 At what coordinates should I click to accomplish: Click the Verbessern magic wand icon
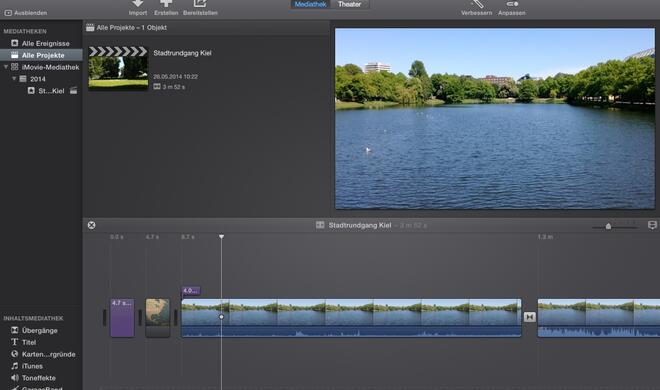point(476,5)
